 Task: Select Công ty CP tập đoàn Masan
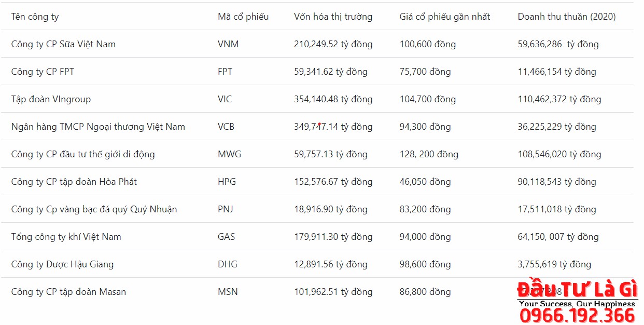(68, 292)
